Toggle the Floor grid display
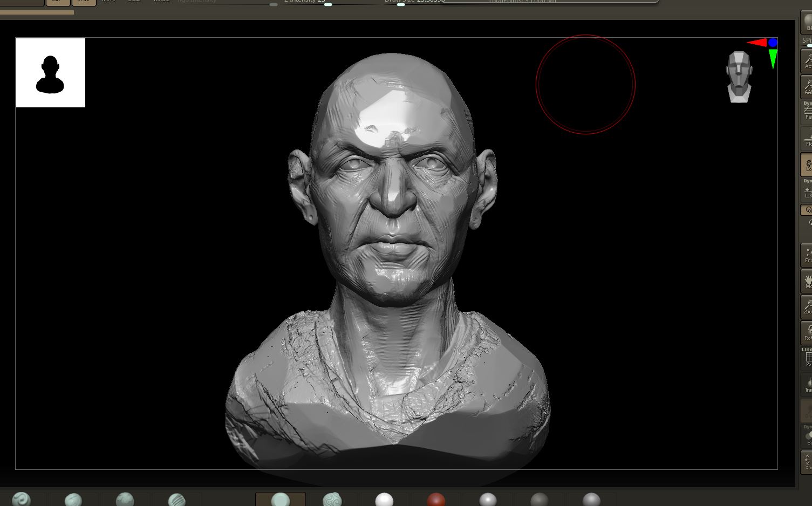Screen dimensions: 812x506 tap(807, 139)
